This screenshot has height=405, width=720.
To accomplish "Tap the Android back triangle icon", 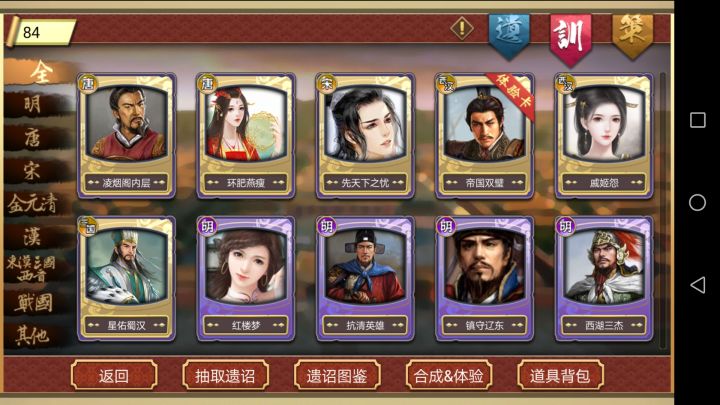I will pyautogui.click(x=698, y=285).
